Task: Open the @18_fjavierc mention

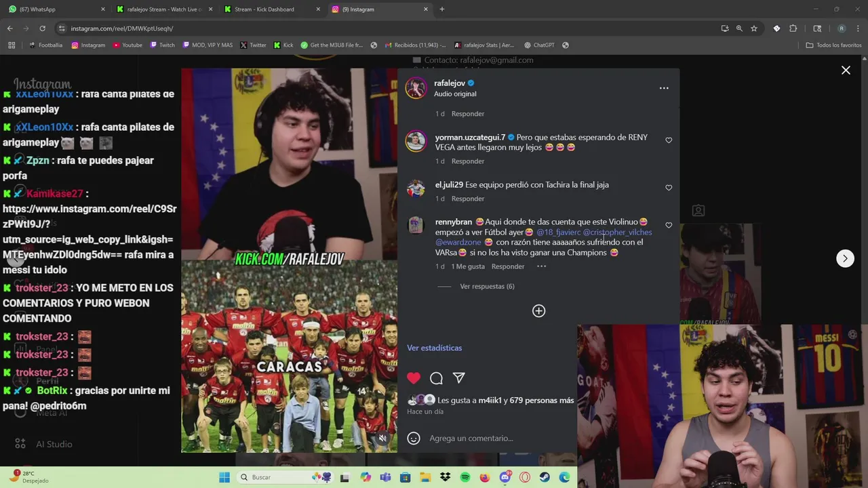Action: (x=558, y=232)
